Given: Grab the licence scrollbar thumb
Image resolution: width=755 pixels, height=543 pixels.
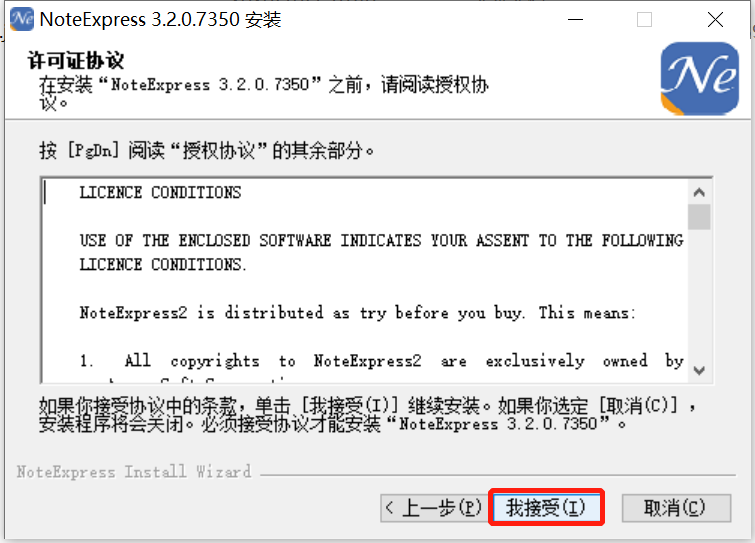Looking at the screenshot, I should (x=699, y=217).
